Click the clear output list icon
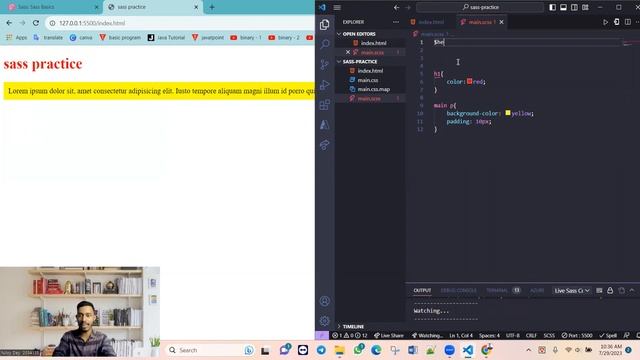640x360 pixels. [599, 290]
